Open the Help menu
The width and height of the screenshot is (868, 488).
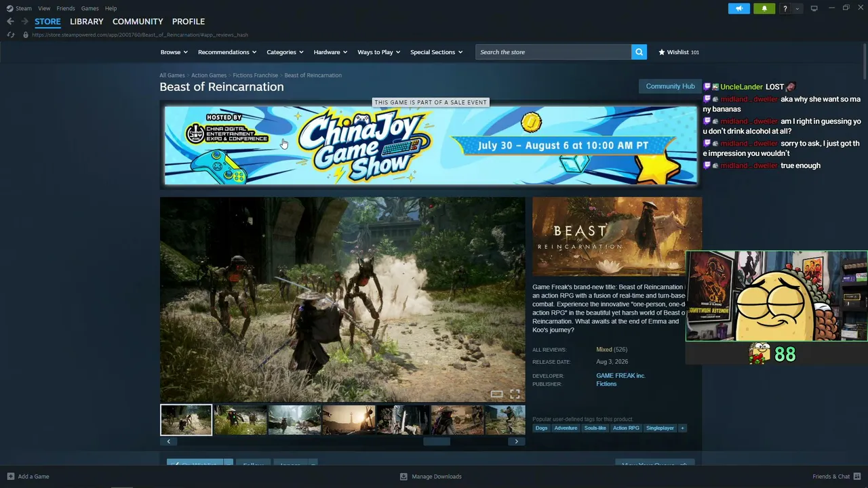(111, 8)
